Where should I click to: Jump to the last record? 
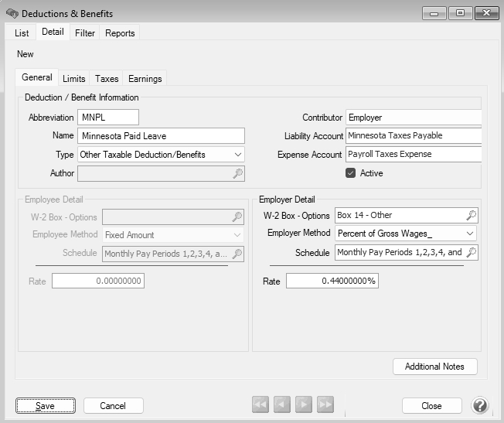(x=325, y=405)
